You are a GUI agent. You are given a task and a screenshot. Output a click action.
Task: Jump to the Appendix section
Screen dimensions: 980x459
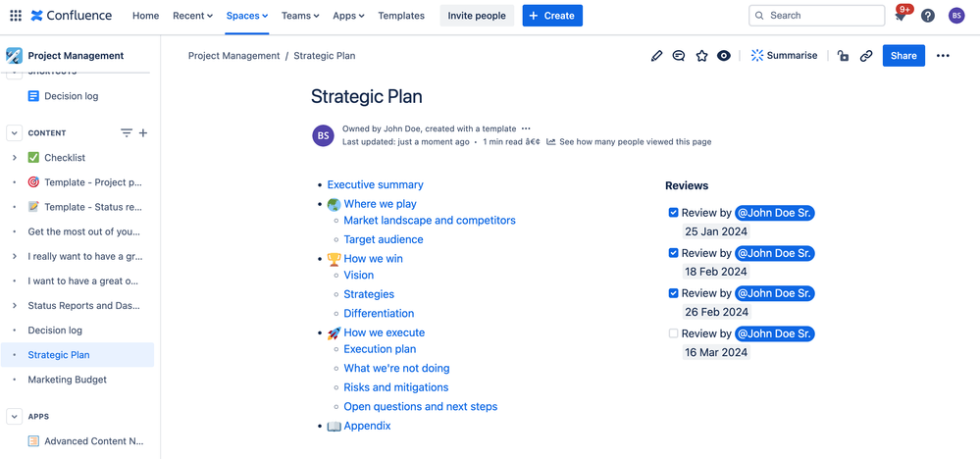367,426
